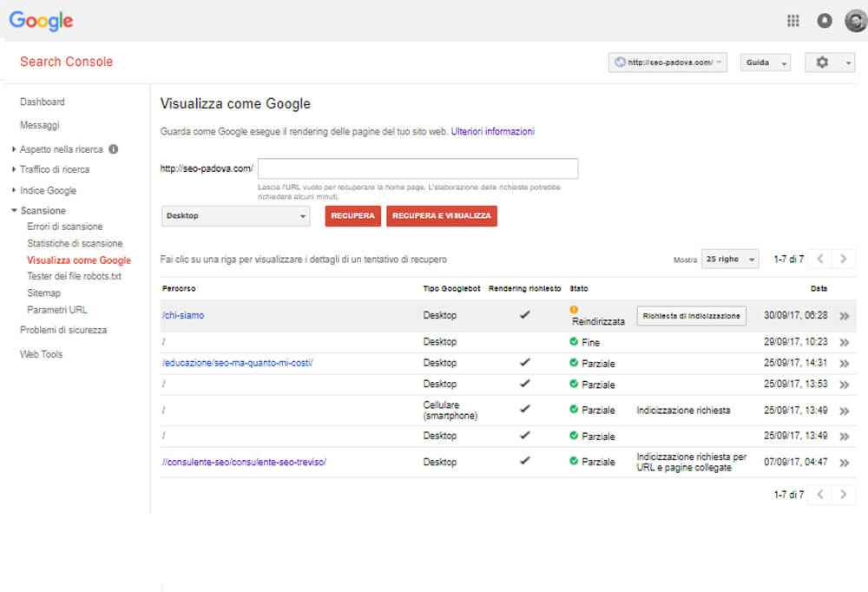This screenshot has width=868, height=592.
Task: Open Web Tools in the sidebar
Action: 42,354
